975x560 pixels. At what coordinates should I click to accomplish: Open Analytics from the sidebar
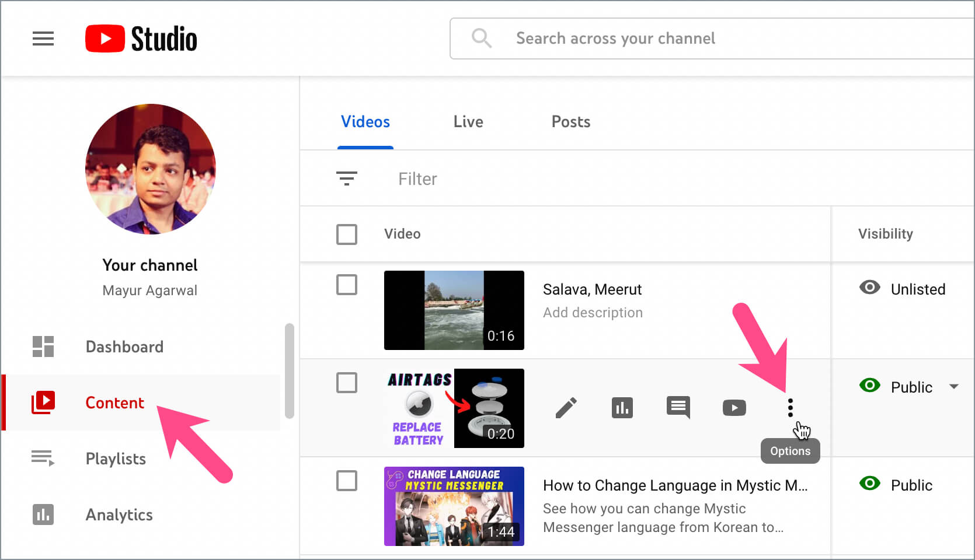click(119, 515)
